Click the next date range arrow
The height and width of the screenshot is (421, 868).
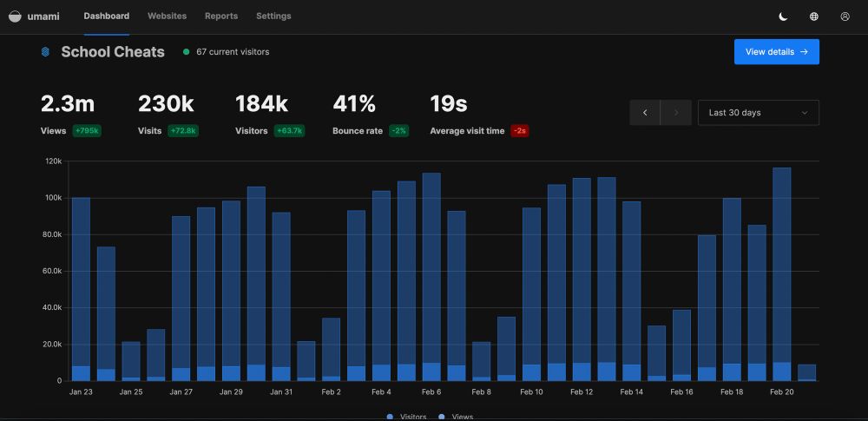pos(676,113)
